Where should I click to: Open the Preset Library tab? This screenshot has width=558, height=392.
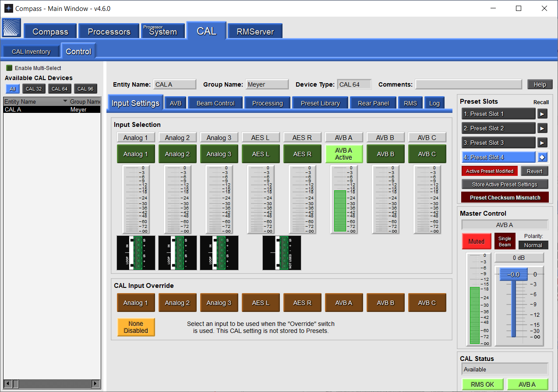tap(320, 103)
